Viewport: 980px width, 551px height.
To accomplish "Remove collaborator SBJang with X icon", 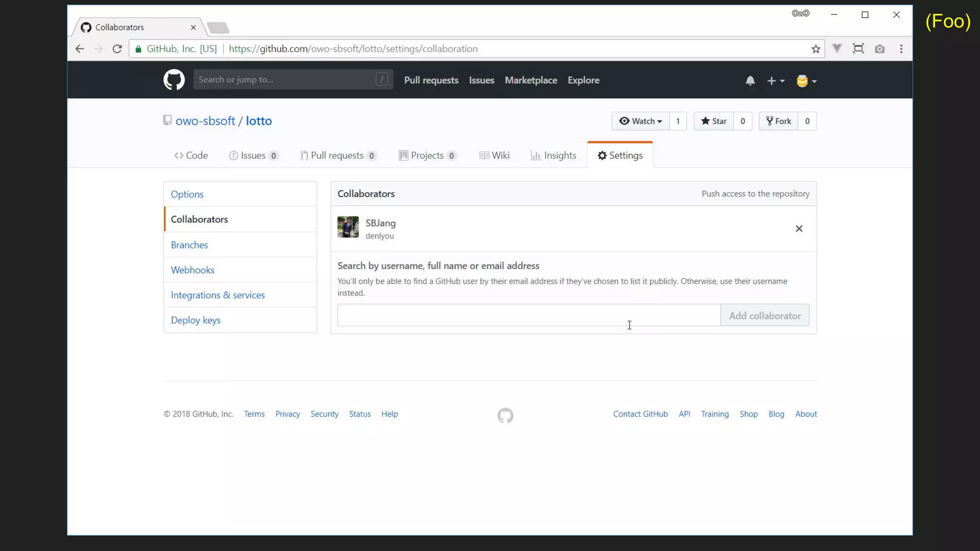I will coord(799,229).
